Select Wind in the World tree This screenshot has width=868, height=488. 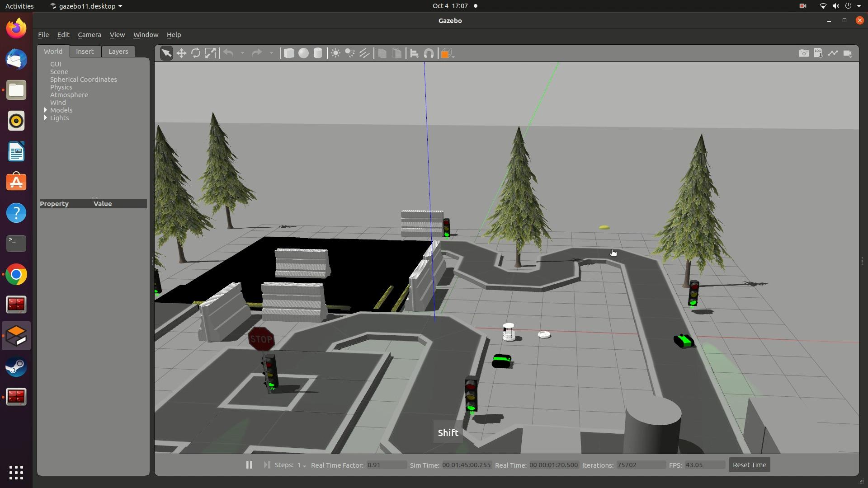[58, 103]
